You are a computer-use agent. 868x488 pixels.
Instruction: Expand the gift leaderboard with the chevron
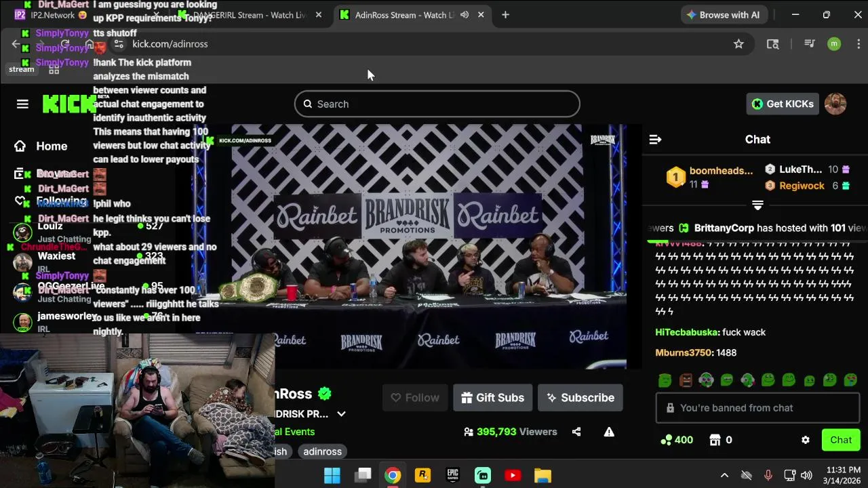point(757,205)
